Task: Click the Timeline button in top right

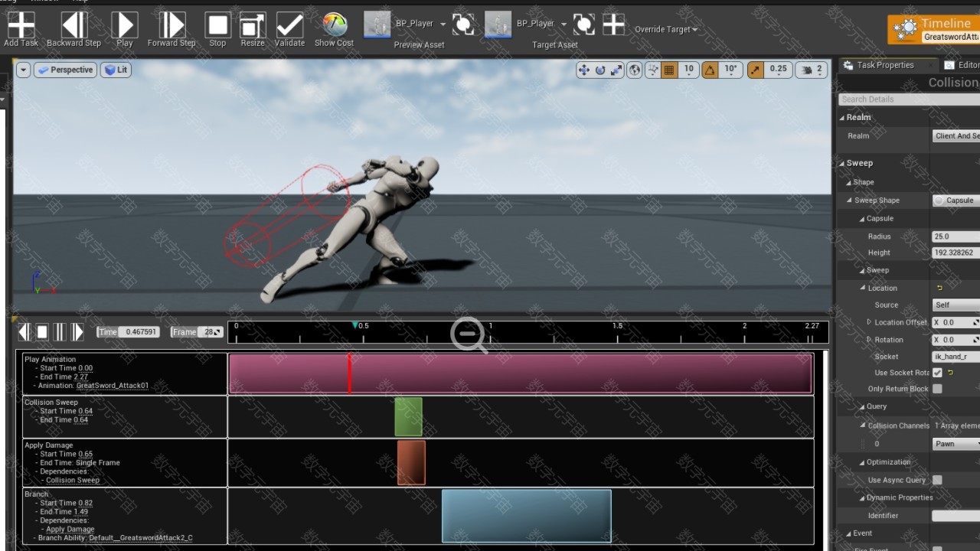Action: [x=935, y=29]
